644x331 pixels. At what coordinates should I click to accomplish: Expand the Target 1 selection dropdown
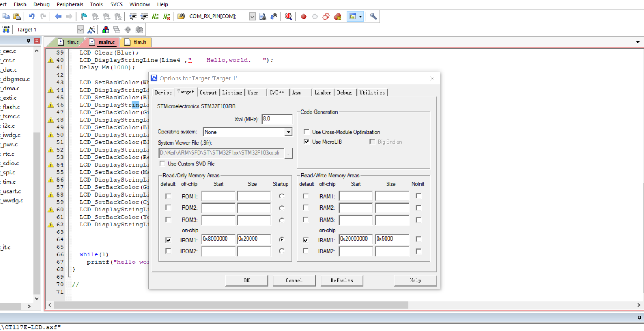click(80, 30)
